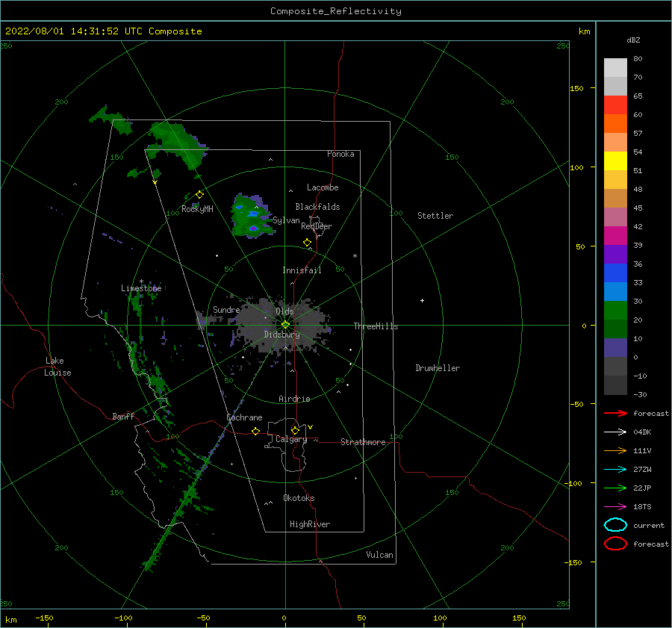672x628 pixels.
Task: Click the Limestone label
Action: [141, 288]
